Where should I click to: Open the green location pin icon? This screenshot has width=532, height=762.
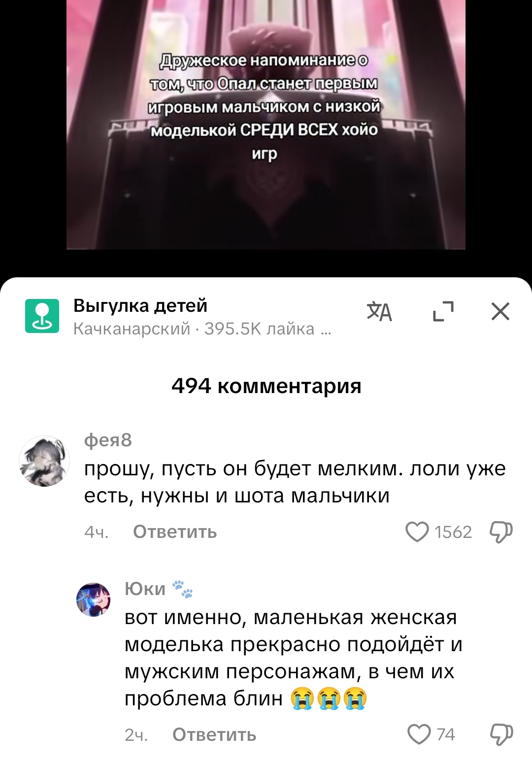[x=42, y=316]
